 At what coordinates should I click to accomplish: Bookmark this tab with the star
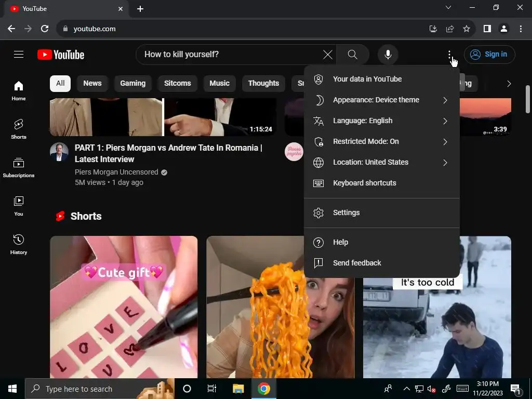(x=467, y=29)
